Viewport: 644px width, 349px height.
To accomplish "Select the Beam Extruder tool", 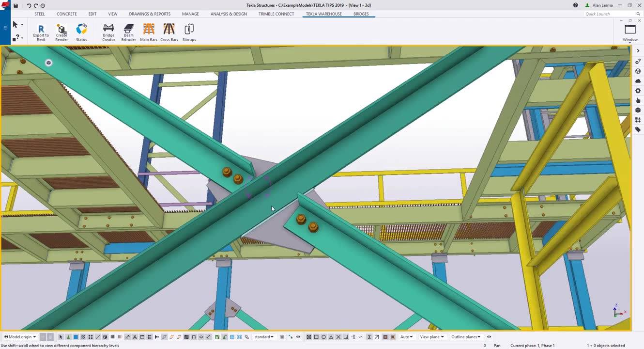I will tap(128, 32).
